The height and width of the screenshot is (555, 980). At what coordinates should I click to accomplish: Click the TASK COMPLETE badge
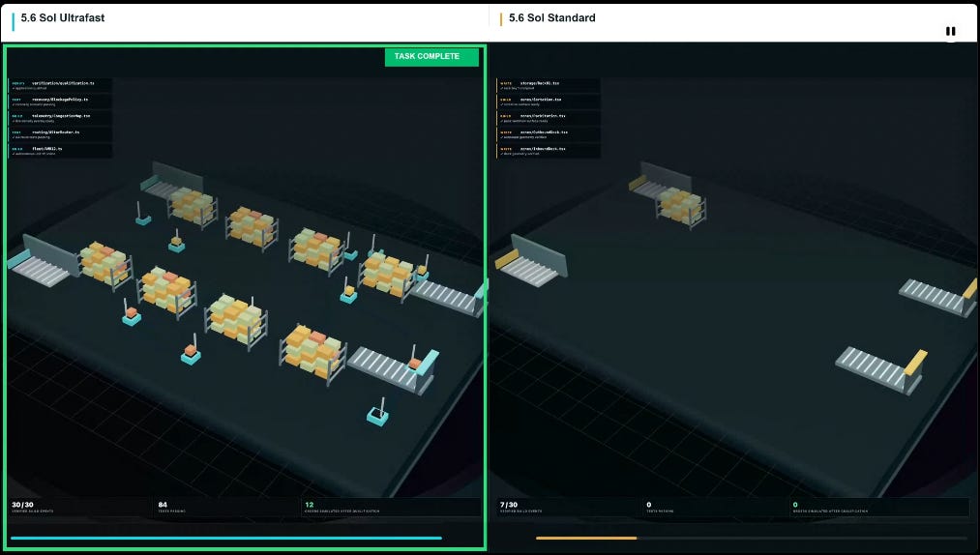pos(431,56)
